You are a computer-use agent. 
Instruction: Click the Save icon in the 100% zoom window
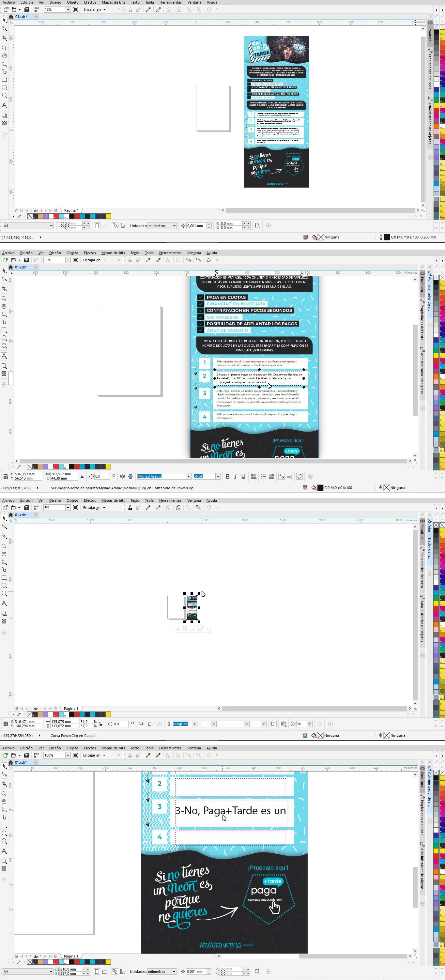coord(27,755)
